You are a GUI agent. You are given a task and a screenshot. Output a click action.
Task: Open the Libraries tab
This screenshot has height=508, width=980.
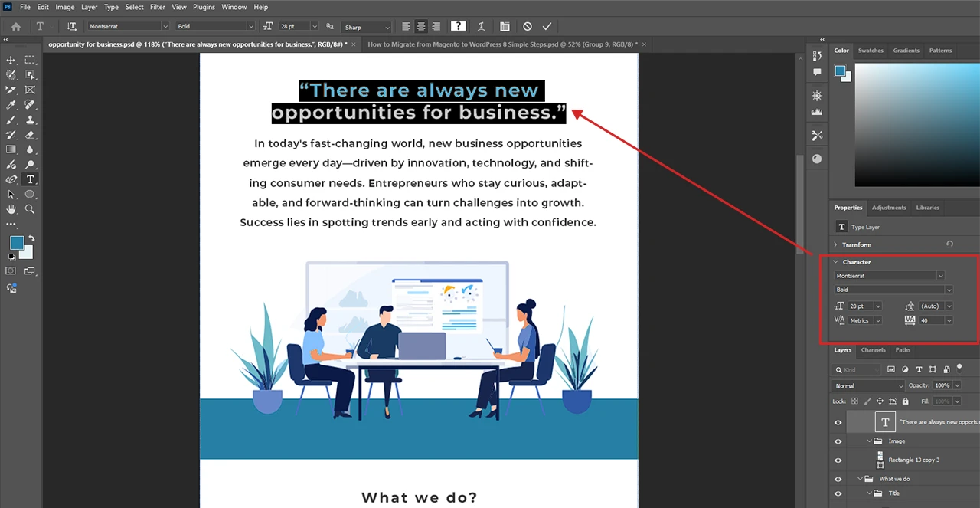(927, 208)
